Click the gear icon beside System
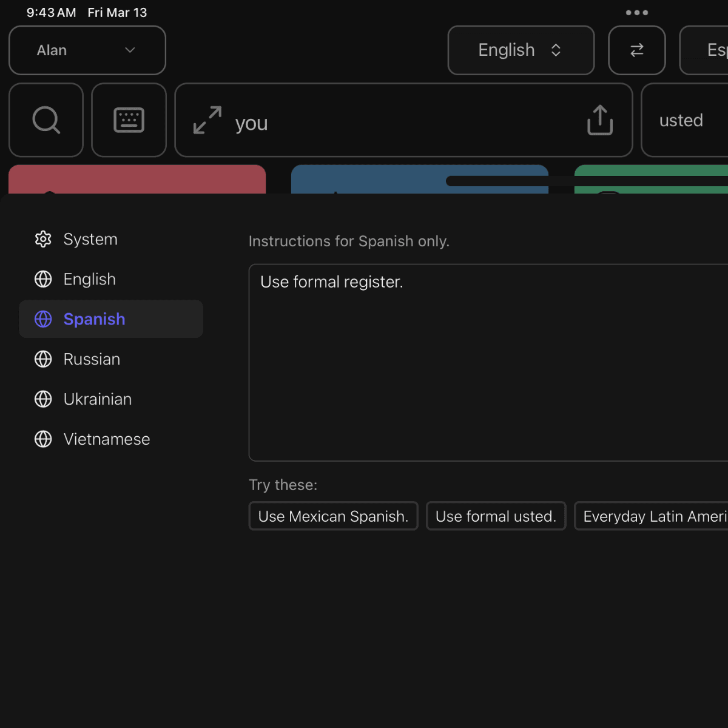The image size is (728, 728). (43, 239)
